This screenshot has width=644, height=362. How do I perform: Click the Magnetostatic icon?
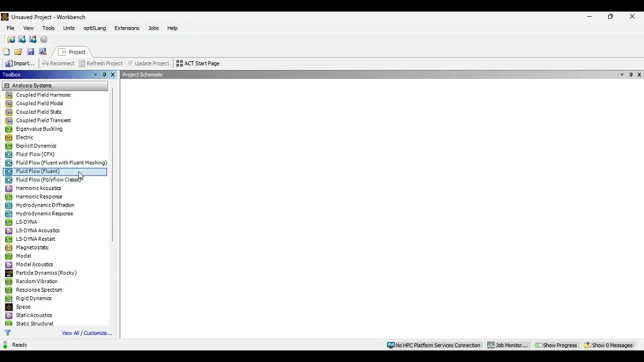(9, 247)
